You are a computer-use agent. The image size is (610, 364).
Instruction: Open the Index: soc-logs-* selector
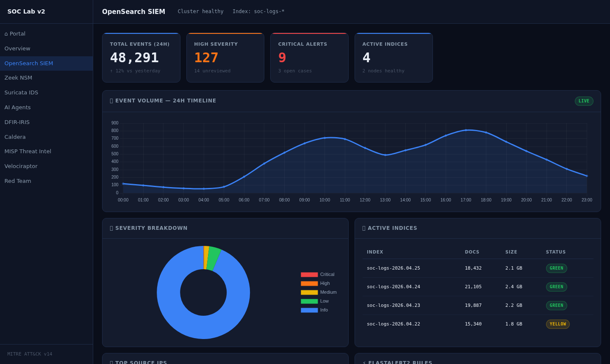click(258, 11)
